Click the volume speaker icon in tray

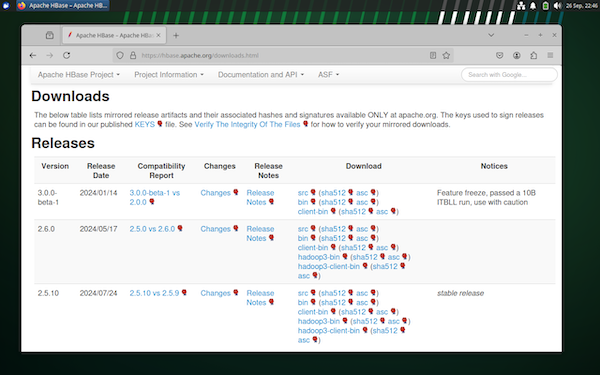(x=558, y=5)
